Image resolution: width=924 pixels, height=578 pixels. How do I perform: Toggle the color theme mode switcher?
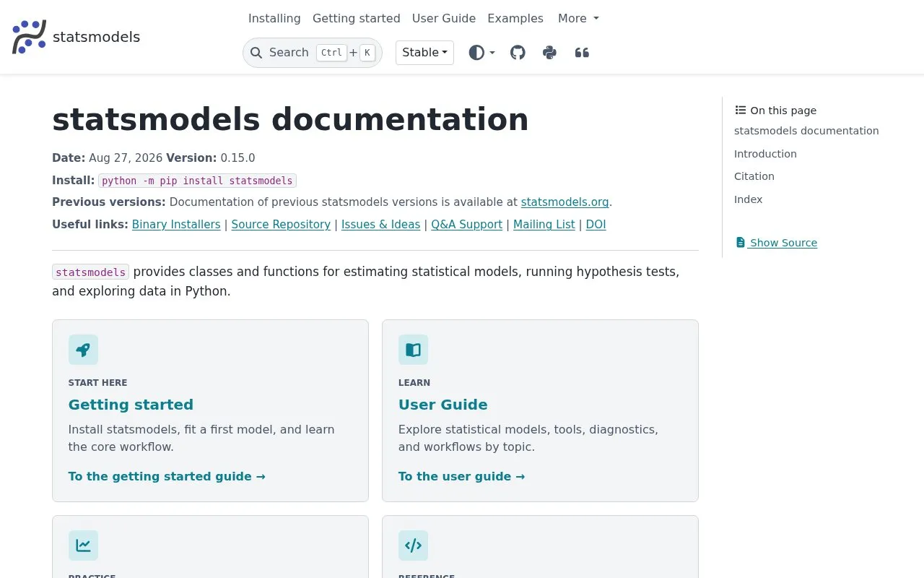tap(481, 53)
